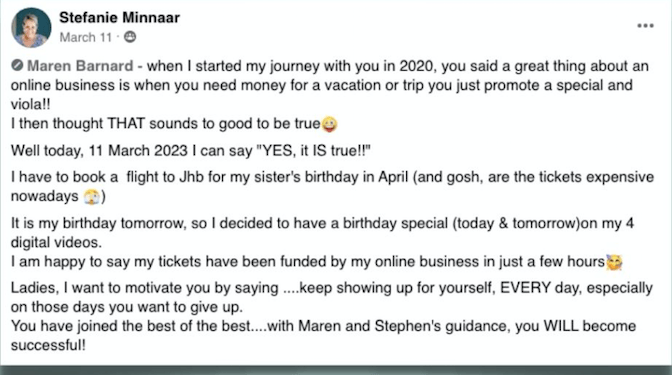The width and height of the screenshot is (672, 375).
Task: Click the tag icon before Maren Barnard
Action: 17,66
